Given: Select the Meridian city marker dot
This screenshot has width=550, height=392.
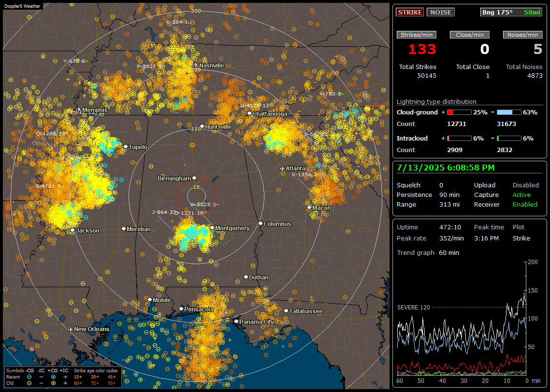Looking at the screenshot, I should [x=123, y=229].
